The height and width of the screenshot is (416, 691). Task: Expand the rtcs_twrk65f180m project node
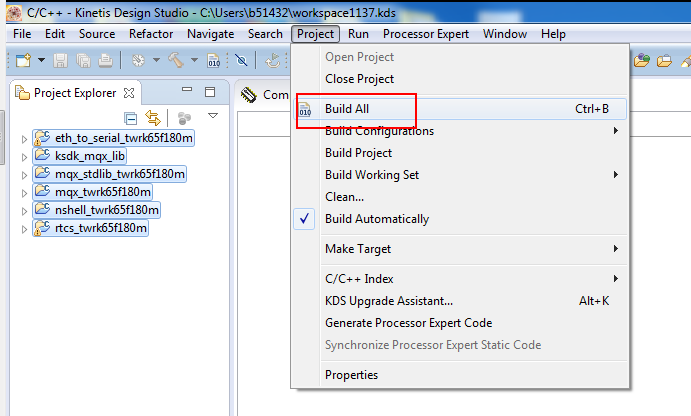pos(24,229)
